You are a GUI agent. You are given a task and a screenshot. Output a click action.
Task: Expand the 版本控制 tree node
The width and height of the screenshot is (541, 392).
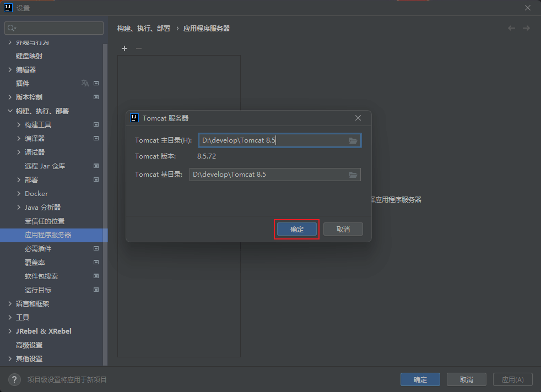(x=10, y=97)
